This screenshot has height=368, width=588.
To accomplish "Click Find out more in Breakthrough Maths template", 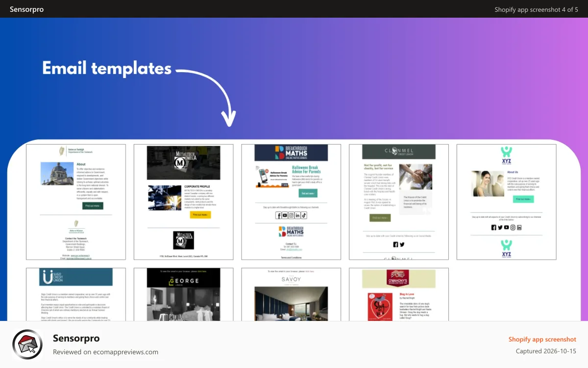I will (308, 193).
